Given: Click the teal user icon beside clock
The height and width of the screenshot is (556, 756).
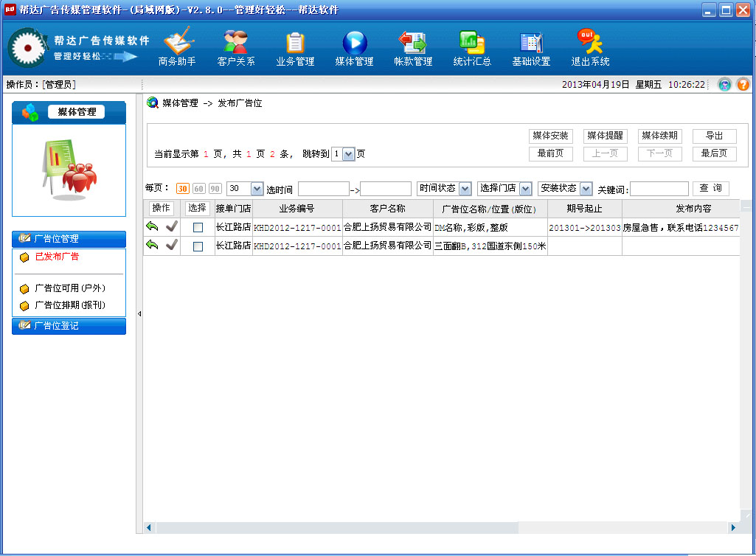Looking at the screenshot, I should [x=724, y=85].
